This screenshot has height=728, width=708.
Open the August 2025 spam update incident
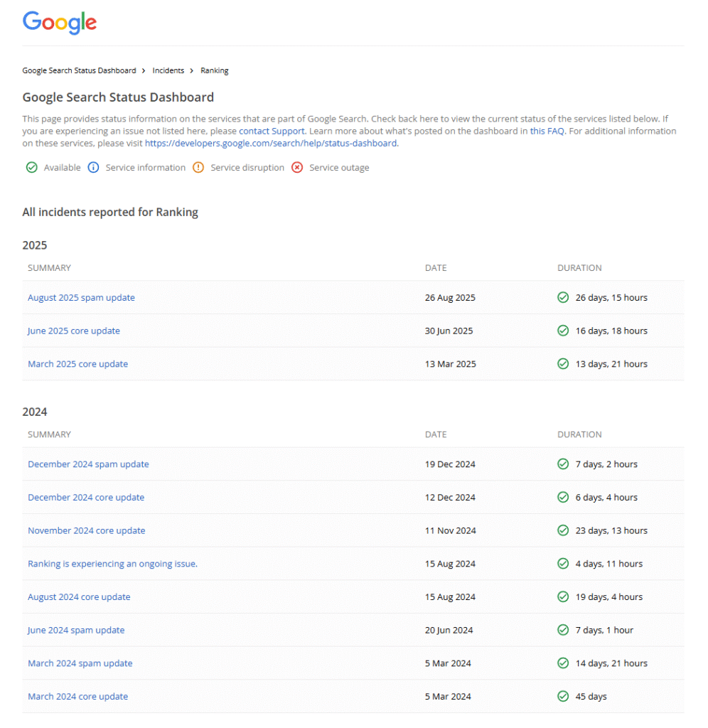click(80, 297)
